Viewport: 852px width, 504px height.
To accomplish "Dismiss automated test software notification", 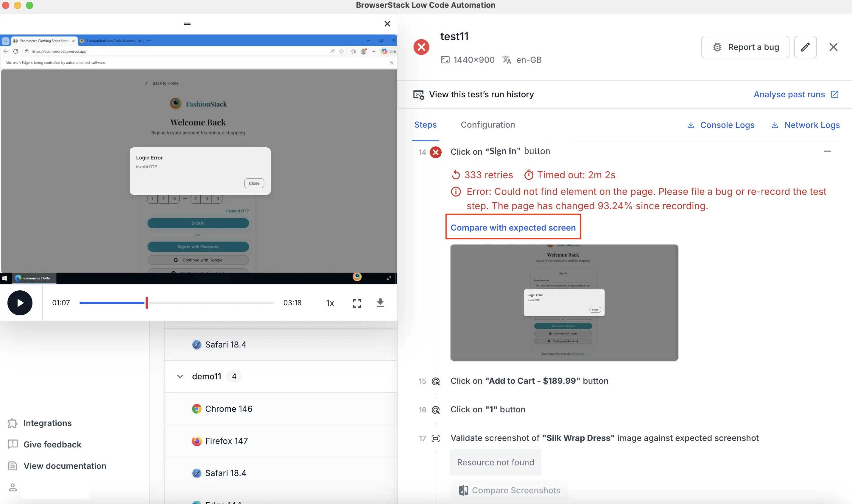I will coord(392,62).
